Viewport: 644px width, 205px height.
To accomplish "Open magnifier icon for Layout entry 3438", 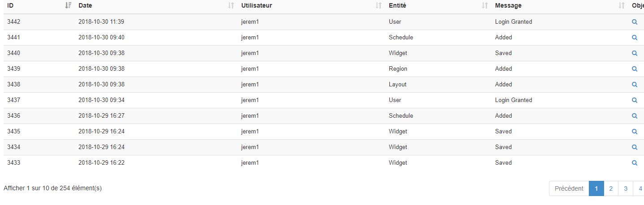I will 635,85.
